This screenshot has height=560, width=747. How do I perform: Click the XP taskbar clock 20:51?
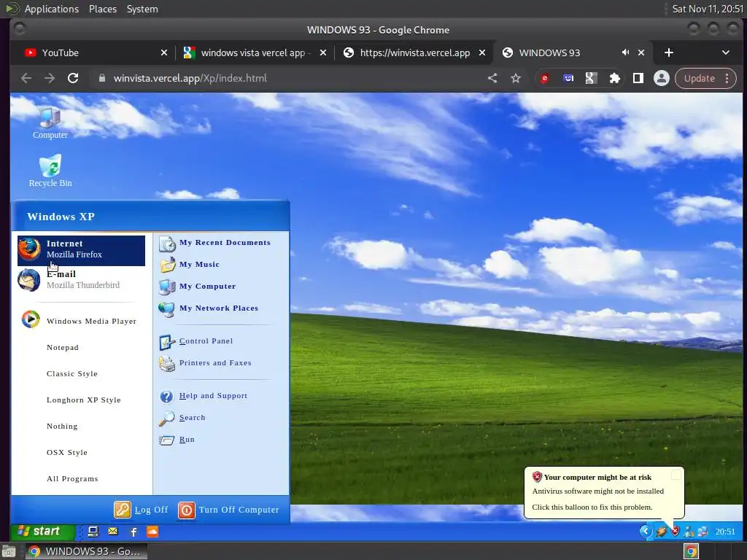pyautogui.click(x=725, y=532)
